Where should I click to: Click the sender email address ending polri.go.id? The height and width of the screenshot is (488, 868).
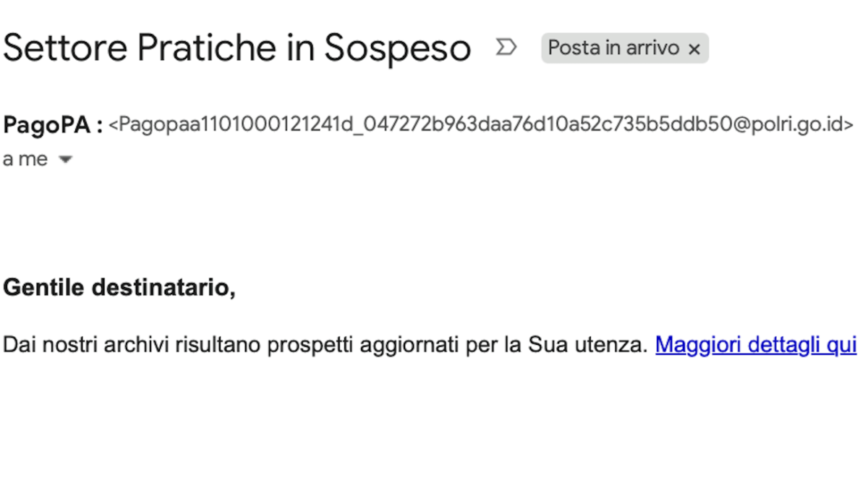[x=481, y=125]
